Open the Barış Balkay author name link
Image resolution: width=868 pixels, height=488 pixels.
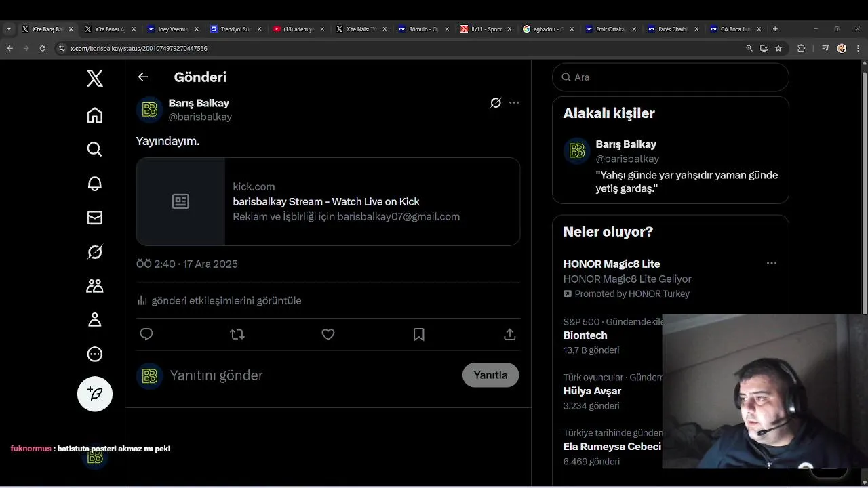click(199, 103)
